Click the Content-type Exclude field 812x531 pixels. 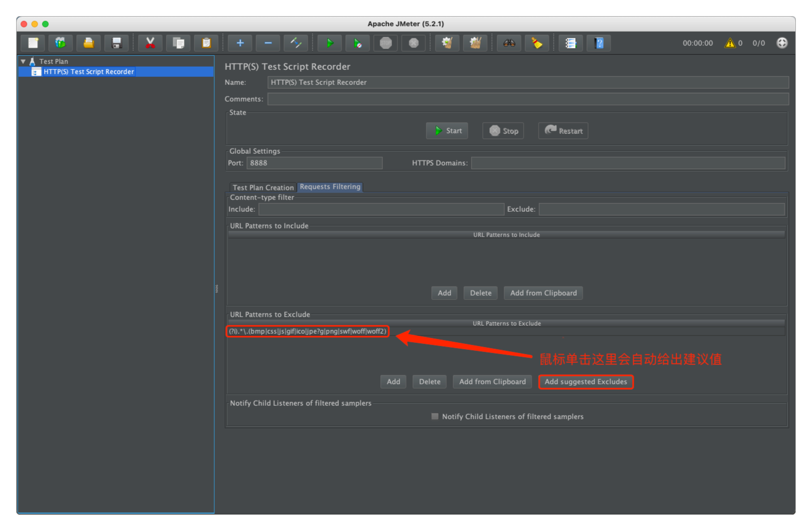tap(662, 209)
